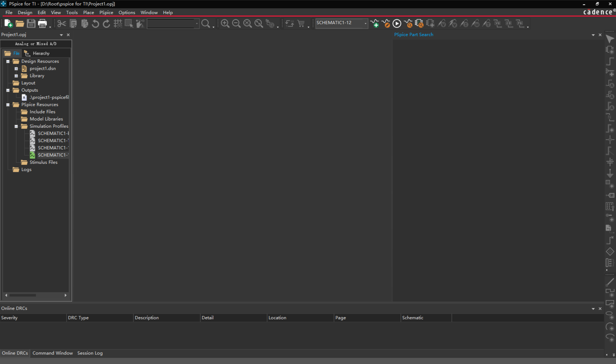
Task: Click the New Simulation Profile icon
Action: pyautogui.click(x=375, y=24)
